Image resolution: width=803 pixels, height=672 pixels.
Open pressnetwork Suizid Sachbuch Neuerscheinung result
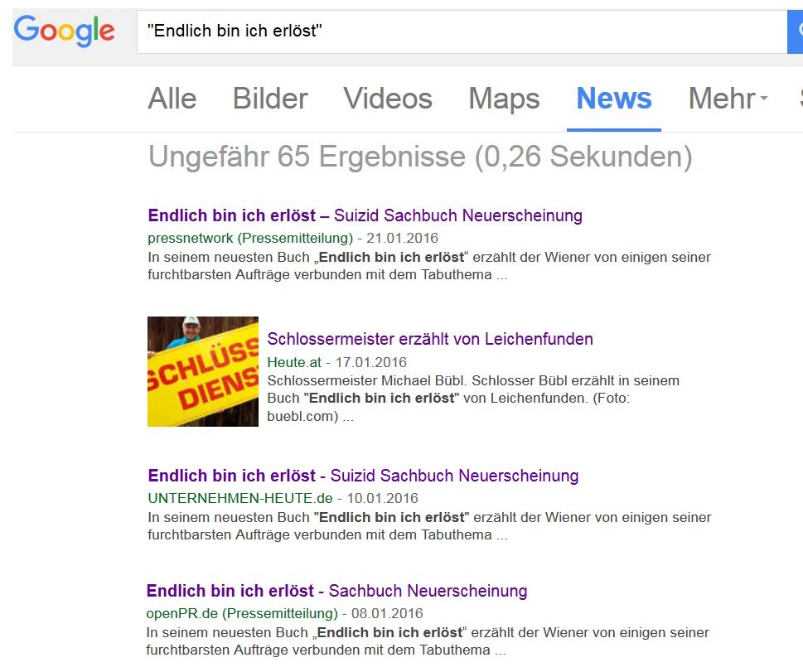[x=365, y=215]
